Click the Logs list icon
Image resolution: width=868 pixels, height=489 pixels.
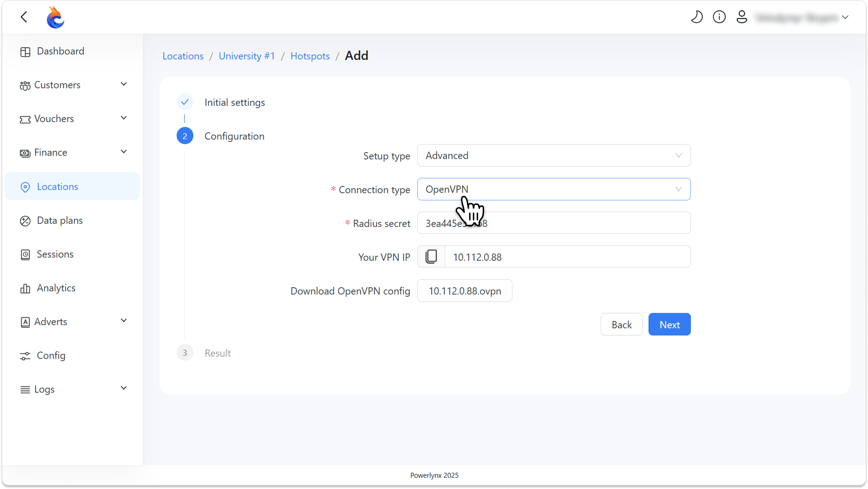tap(25, 389)
